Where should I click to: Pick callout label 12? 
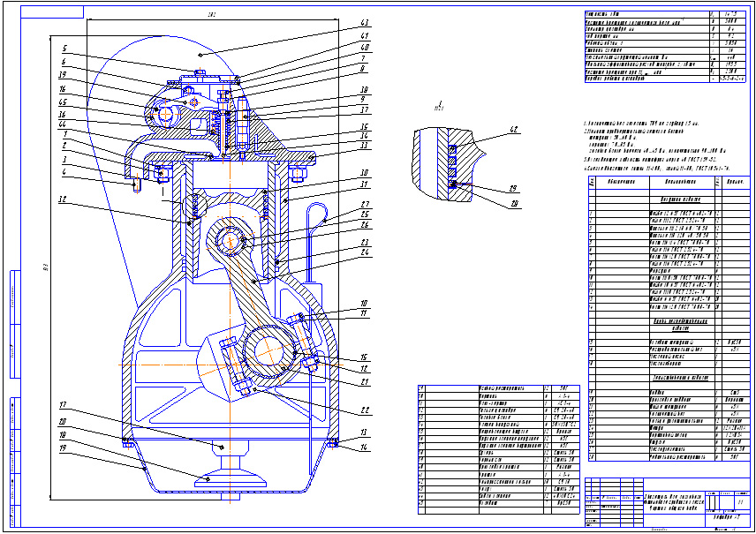[364, 369]
